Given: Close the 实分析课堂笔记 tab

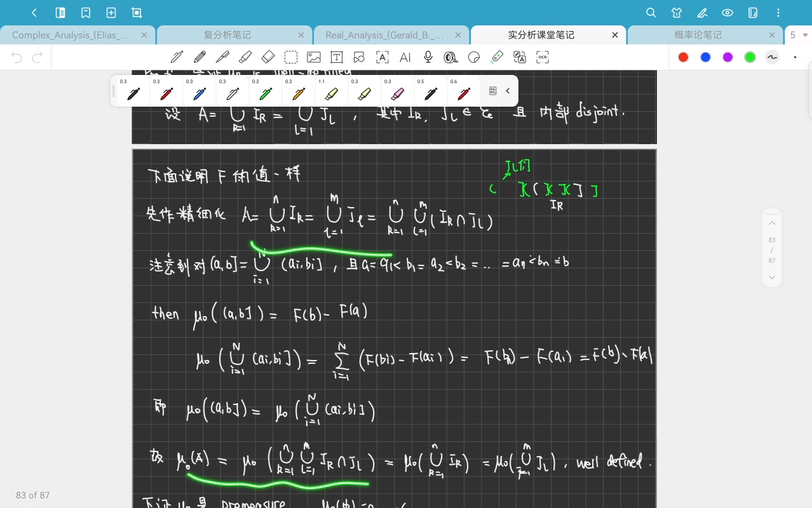Looking at the screenshot, I should click(x=615, y=35).
